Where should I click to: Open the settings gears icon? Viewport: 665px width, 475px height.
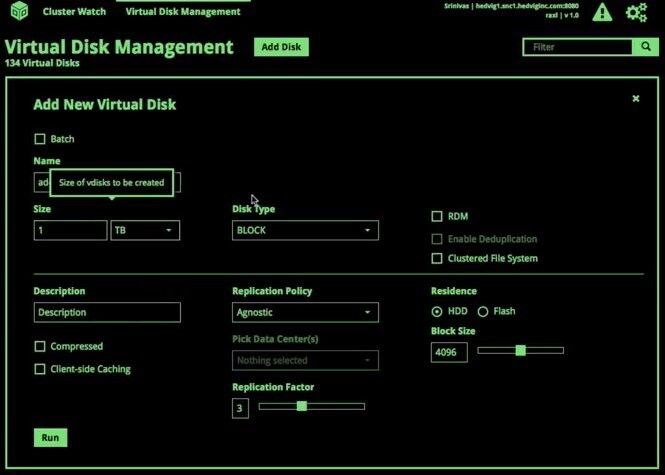point(637,12)
